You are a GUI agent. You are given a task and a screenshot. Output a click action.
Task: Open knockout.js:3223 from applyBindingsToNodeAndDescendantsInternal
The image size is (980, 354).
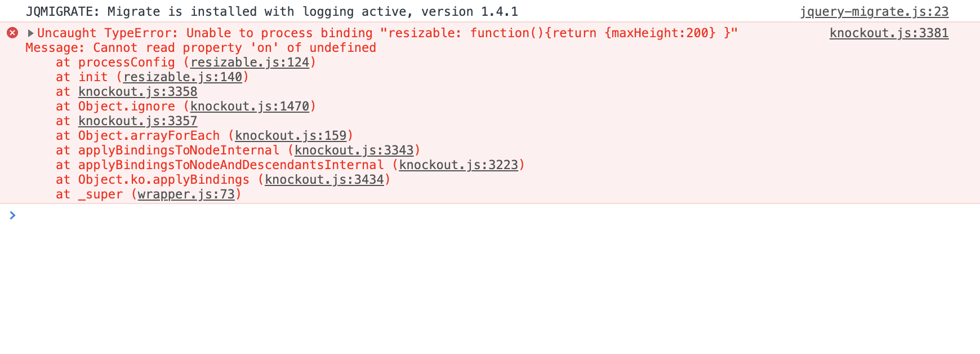(457, 165)
